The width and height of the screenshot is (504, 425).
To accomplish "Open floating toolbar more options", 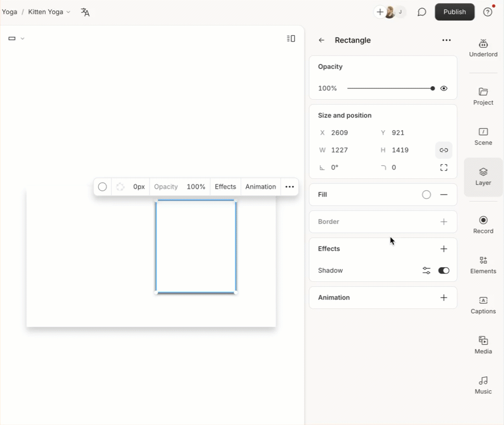I will click(x=289, y=187).
